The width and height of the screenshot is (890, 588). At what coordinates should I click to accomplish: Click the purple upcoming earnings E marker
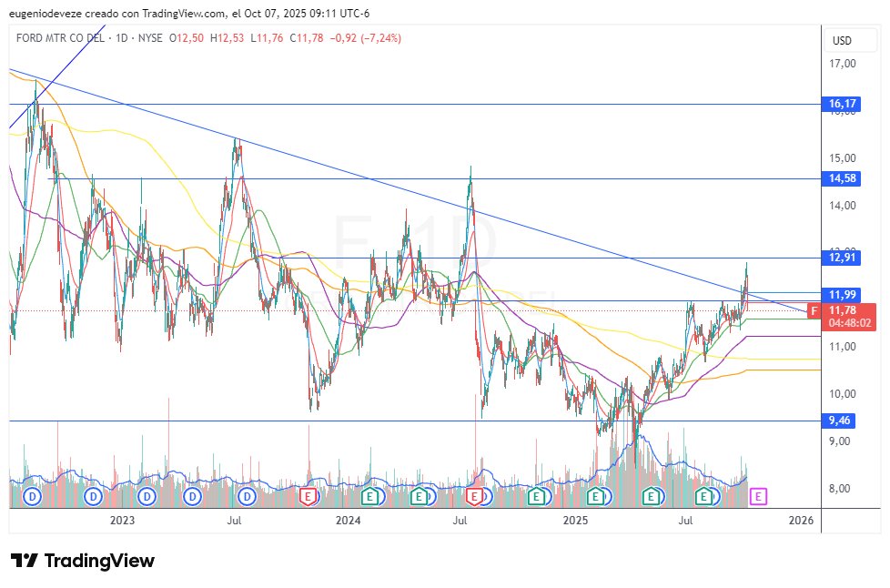point(758,497)
